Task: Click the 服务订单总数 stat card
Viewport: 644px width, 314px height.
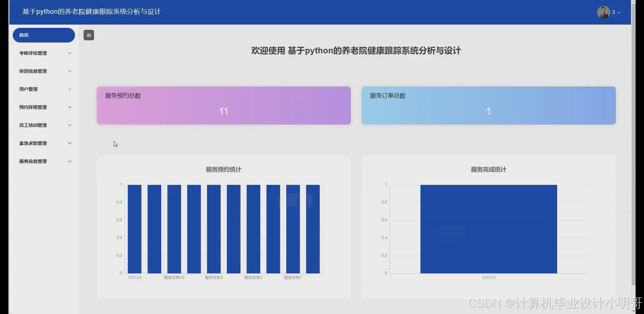Action: [x=488, y=105]
